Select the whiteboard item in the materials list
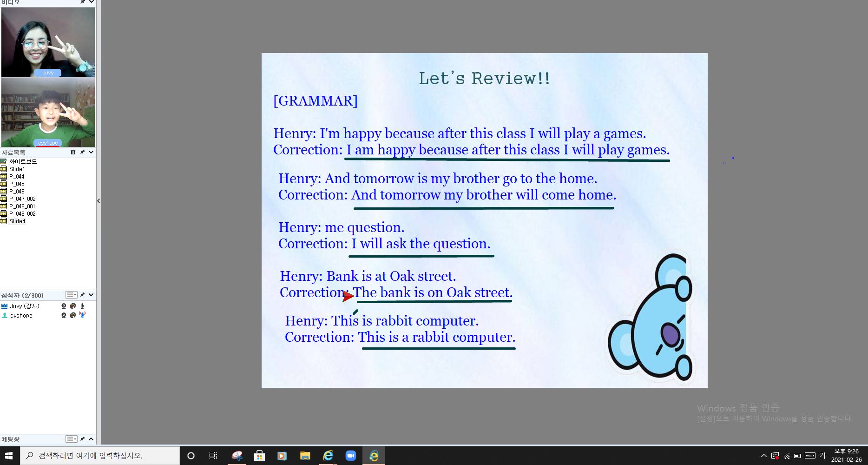Viewport: 868px width, 465px height. click(x=23, y=161)
